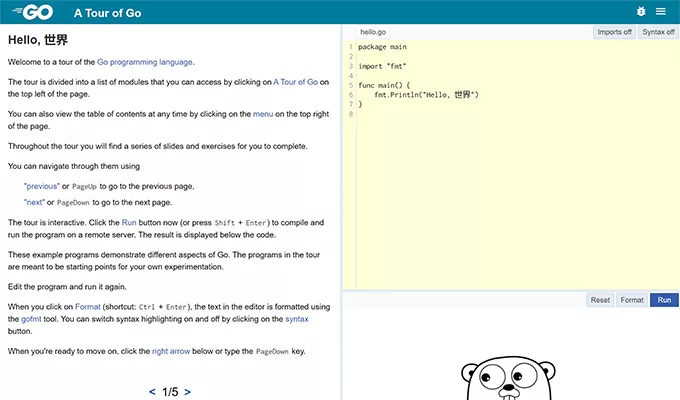
Task: Click the Hello, 世界 heading
Action: [x=38, y=40]
